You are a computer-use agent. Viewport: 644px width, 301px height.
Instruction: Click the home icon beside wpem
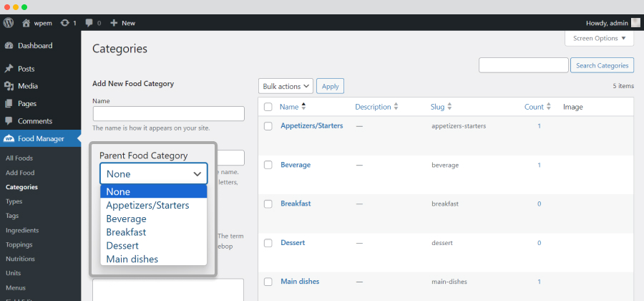26,23
